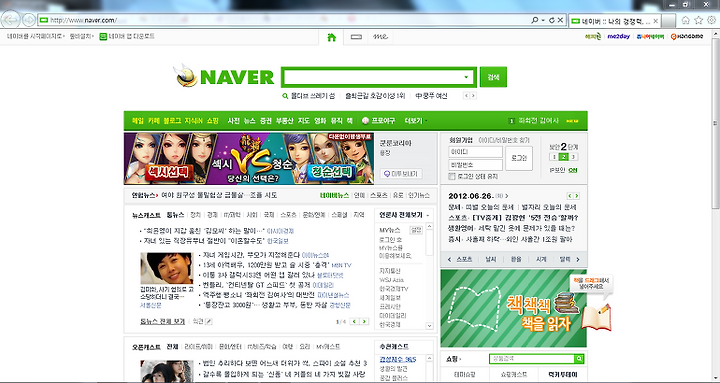Viewport: 720px width, 383px height.
Task: Click the small next arrow beside trending searches
Action: tap(473, 96)
